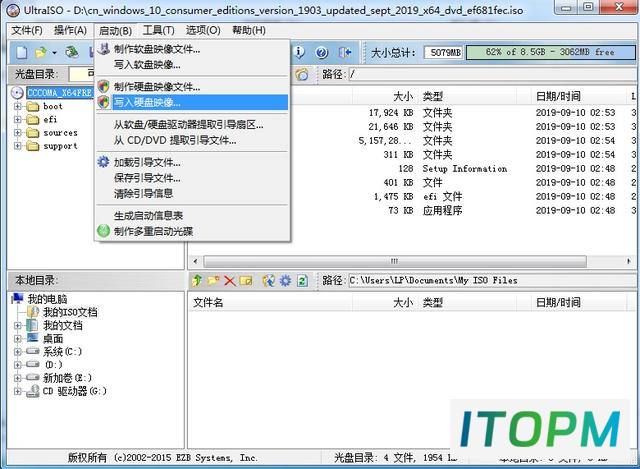The height and width of the screenshot is (469, 640).
Task: Click the floppy image menu icon
Action: (x=104, y=49)
